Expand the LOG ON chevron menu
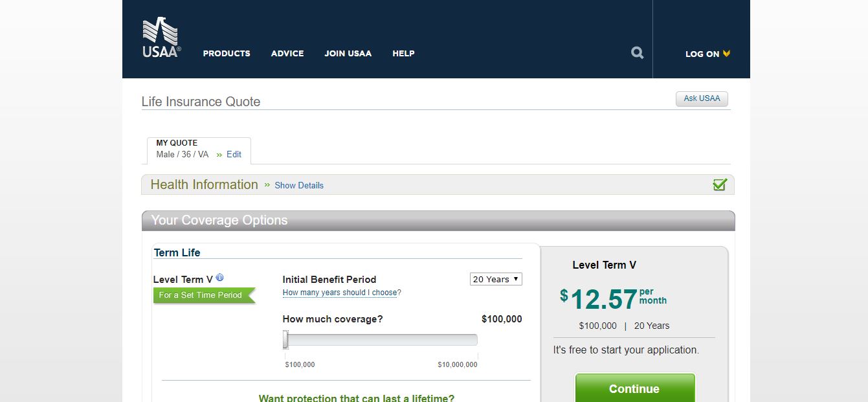 coord(726,54)
